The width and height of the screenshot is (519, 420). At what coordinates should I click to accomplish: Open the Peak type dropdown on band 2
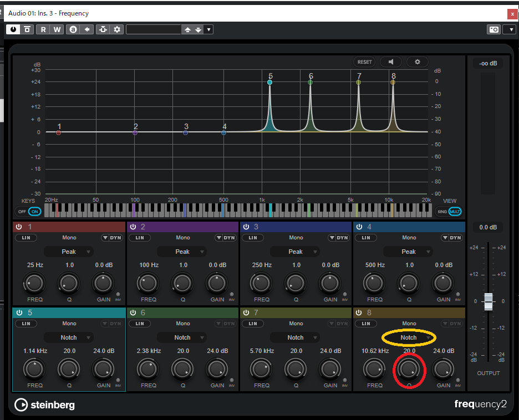click(x=182, y=252)
